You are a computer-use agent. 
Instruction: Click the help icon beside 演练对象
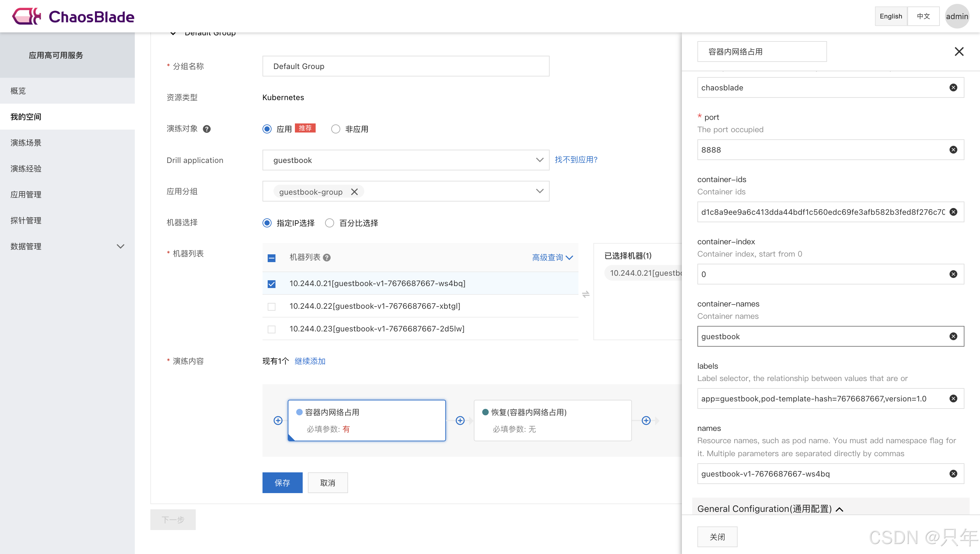207,129
